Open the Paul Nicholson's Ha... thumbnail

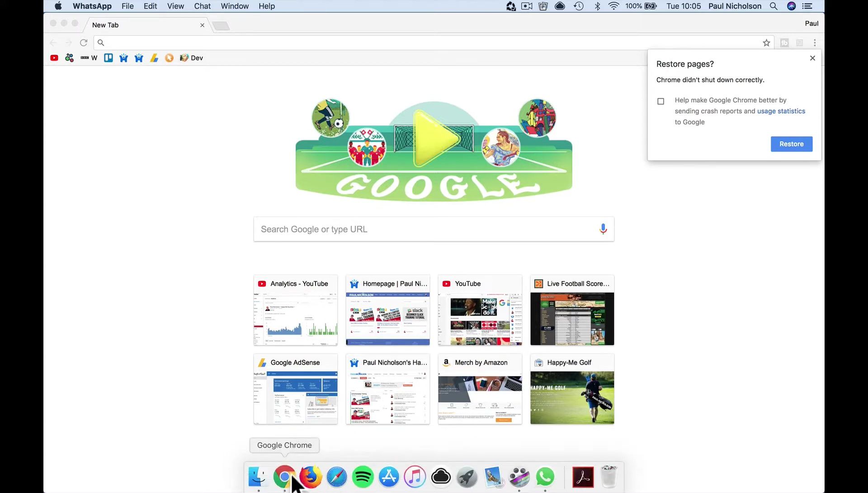point(388,389)
